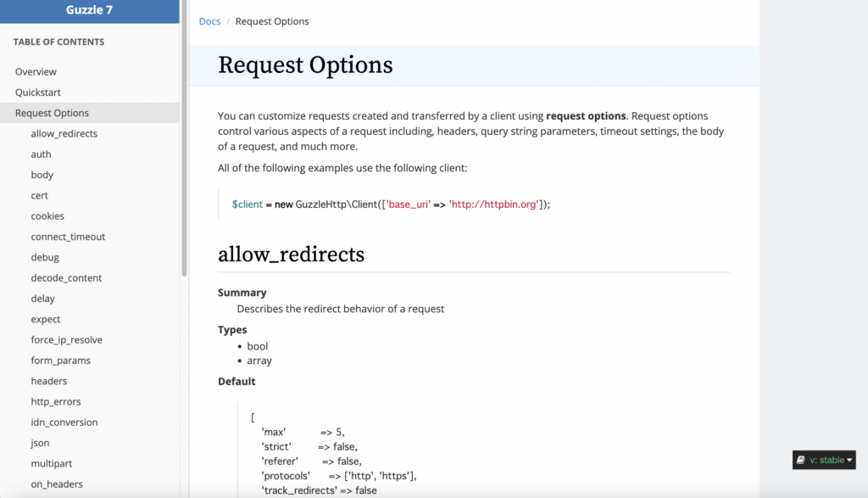Viewport: 868px width, 498px height.
Task: Open json option entry
Action: pyautogui.click(x=40, y=443)
